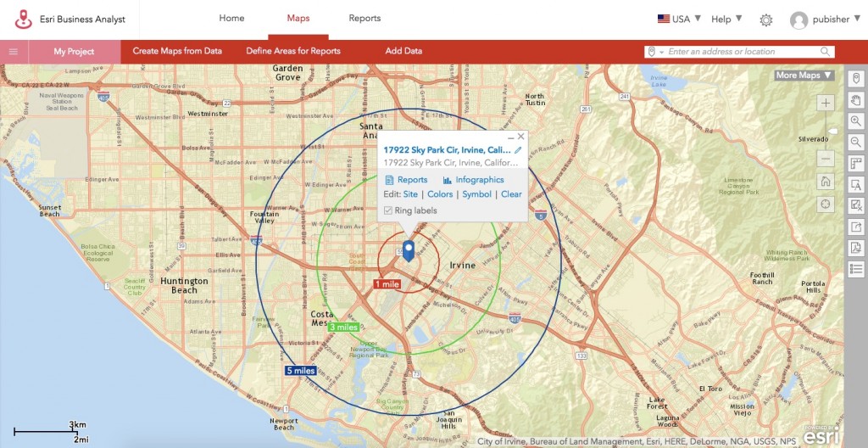
Task: Go to the Maps tab
Action: pos(298,19)
